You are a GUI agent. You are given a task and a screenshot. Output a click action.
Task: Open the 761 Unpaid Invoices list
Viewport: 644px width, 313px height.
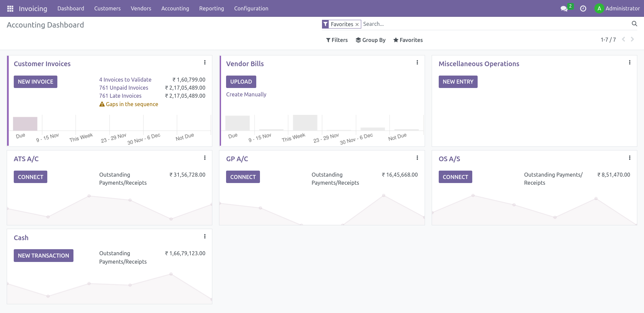click(124, 88)
